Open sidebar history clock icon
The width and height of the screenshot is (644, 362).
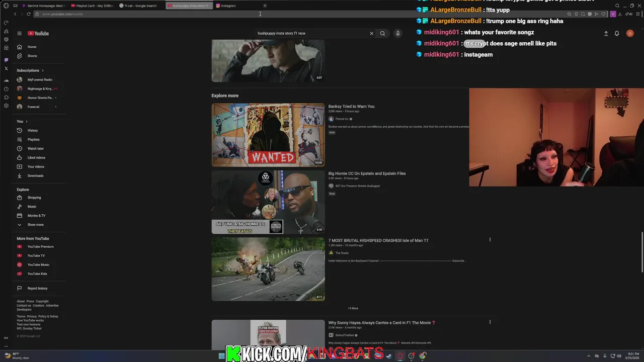pos(6,88)
